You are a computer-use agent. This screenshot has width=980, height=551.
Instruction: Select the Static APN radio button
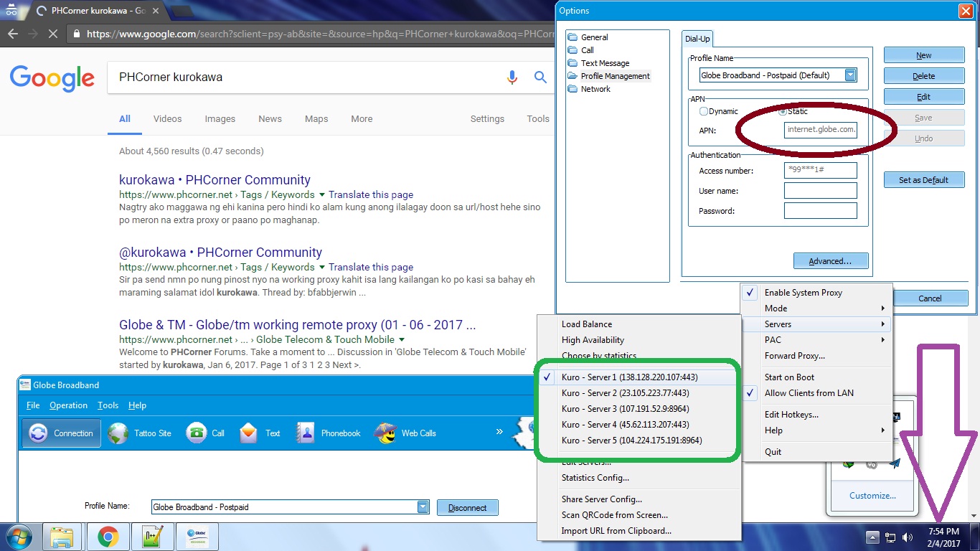(782, 111)
